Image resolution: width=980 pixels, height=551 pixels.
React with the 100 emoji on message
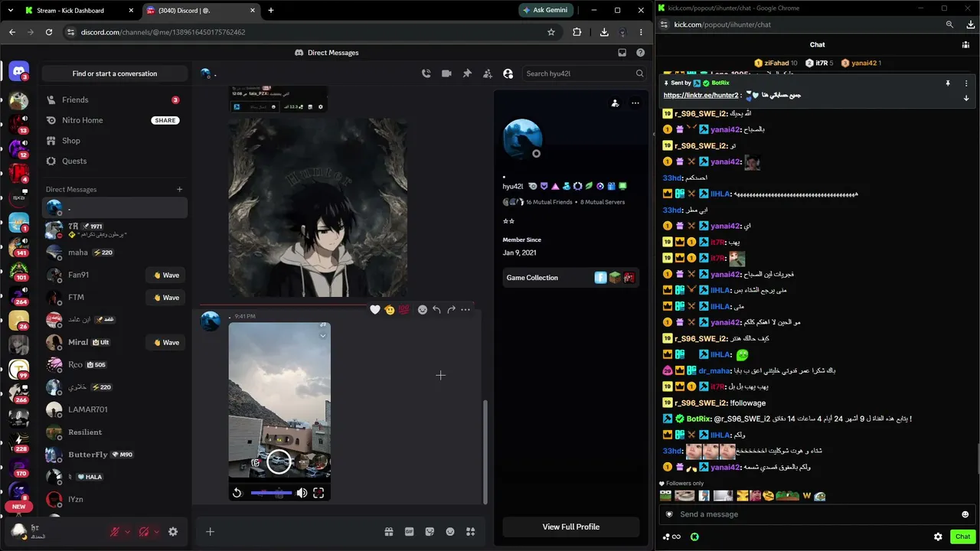tap(403, 310)
